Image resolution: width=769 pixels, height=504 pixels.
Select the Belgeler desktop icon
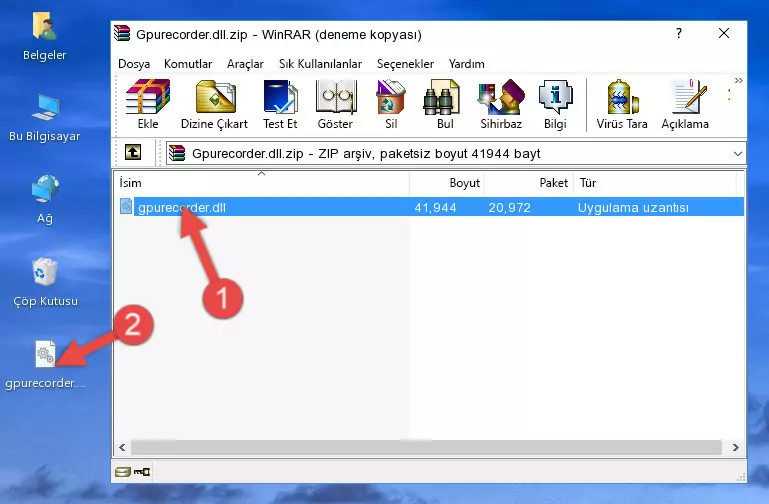click(45, 37)
